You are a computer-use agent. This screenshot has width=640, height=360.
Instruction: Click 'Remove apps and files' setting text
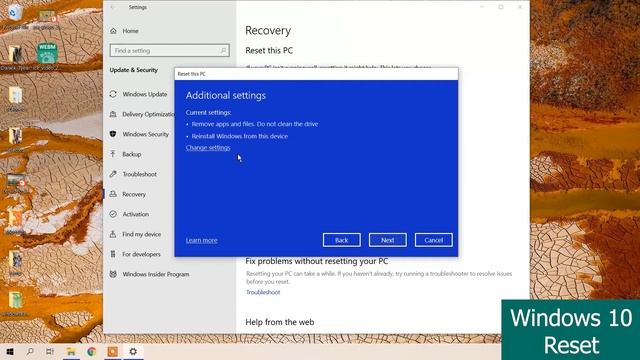click(x=255, y=124)
